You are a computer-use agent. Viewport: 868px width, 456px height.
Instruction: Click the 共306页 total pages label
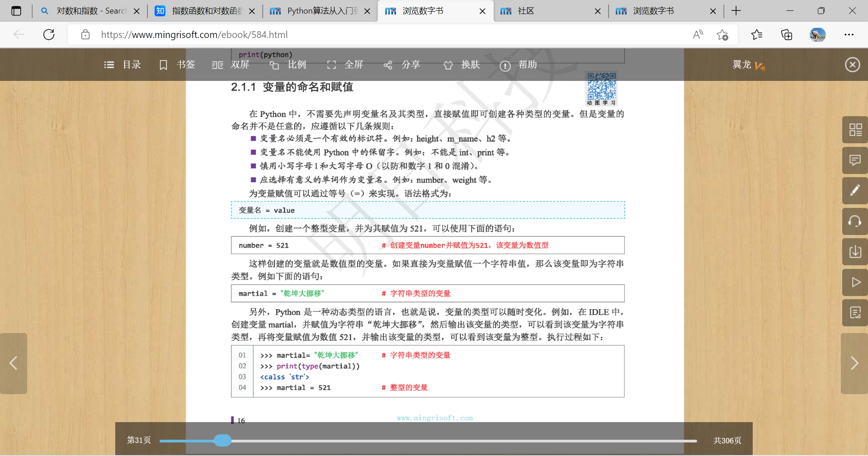coord(727,440)
